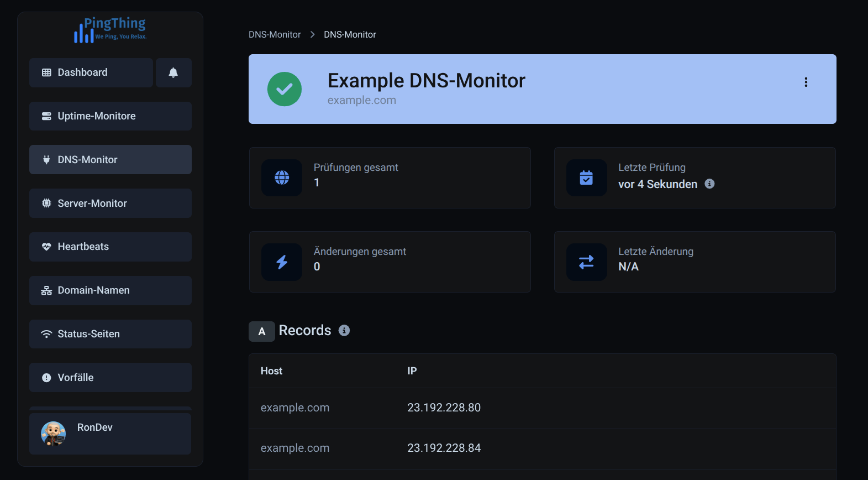This screenshot has width=868, height=480.
Task: Open Domain-Namen page
Action: [111, 290]
